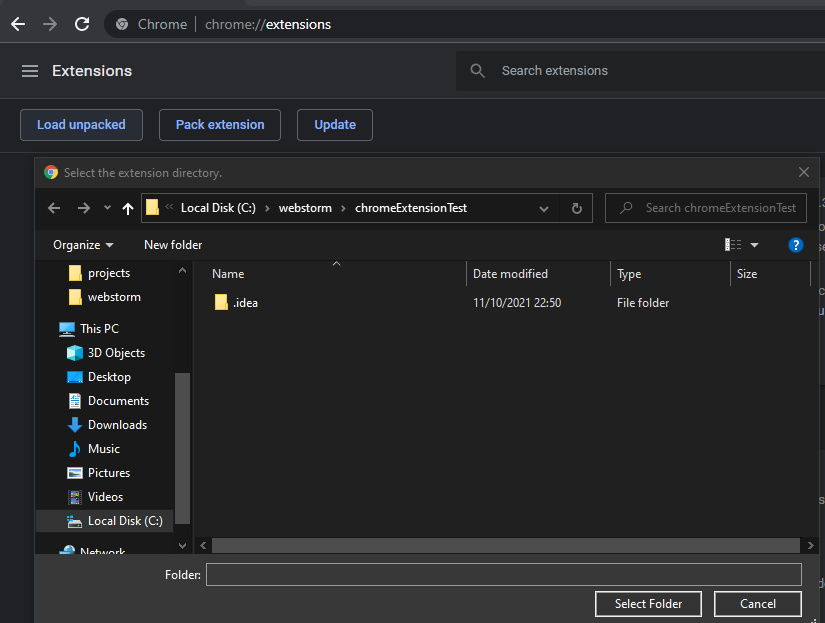
Task: Select the .idea folder
Action: 245,303
